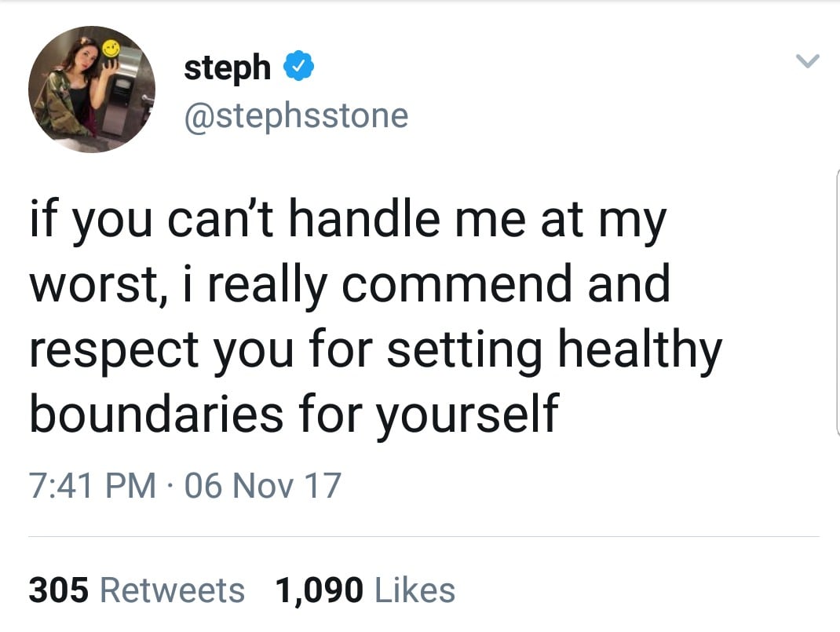
Task: Expand the tweet options chevron
Action: [x=807, y=61]
